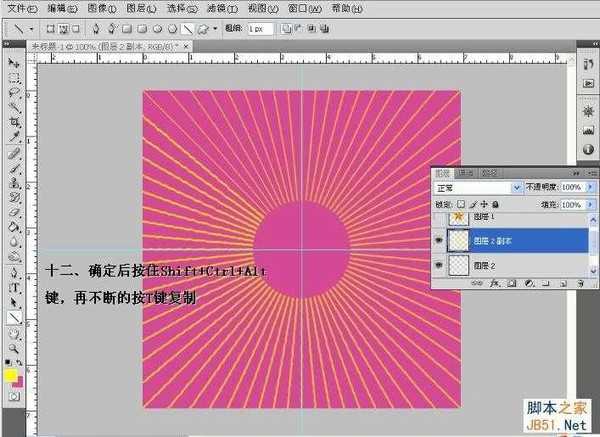Open the 不透明度 opacity slider arrow
This screenshot has height=437, width=600.
point(590,187)
